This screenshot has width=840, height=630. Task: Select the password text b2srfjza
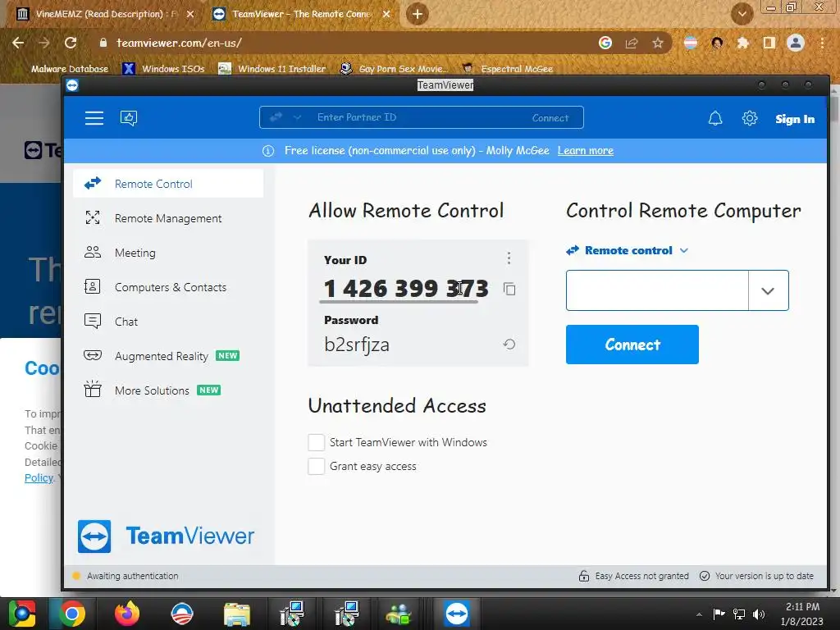pos(357,345)
